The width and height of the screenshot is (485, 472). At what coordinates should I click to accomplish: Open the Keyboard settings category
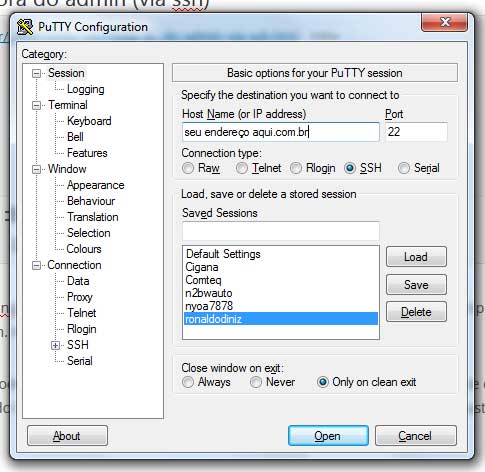[x=89, y=121]
